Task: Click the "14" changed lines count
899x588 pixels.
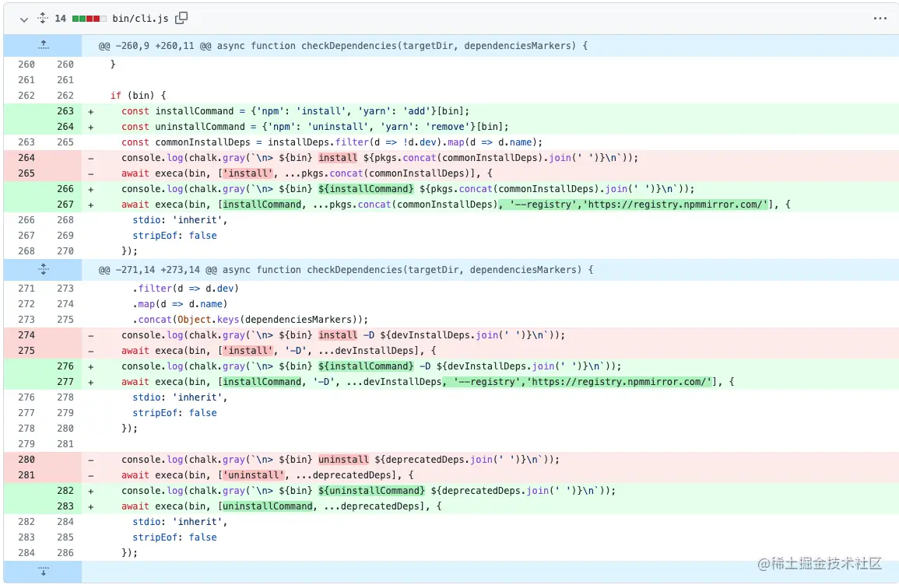Action: [x=61, y=17]
